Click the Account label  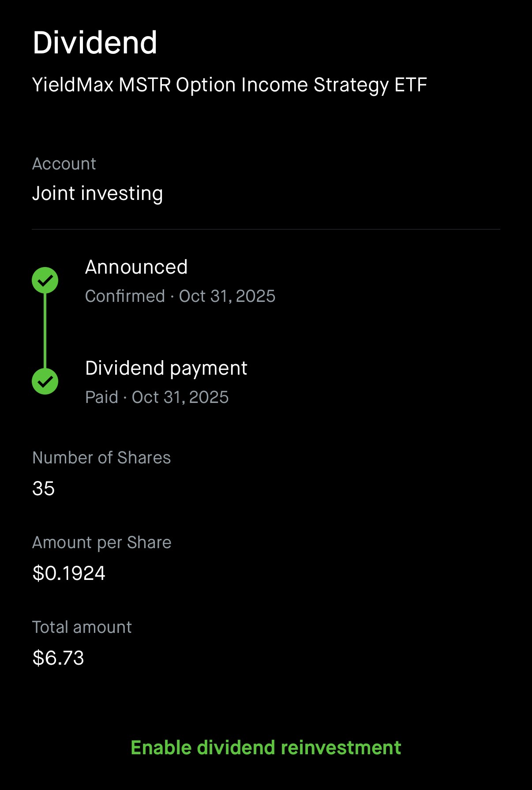(x=64, y=164)
